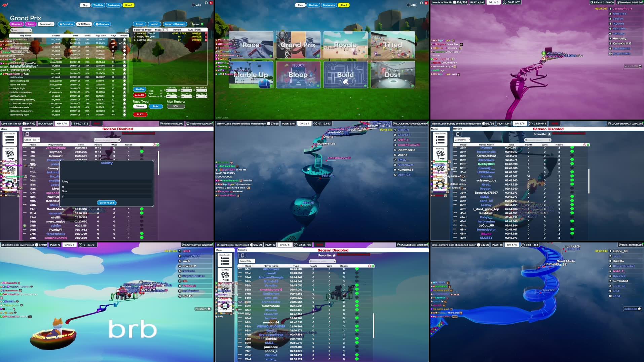Remove 'happy new yeet' using its red X
The height and width of the screenshot is (362, 644).
click(x=206, y=36)
